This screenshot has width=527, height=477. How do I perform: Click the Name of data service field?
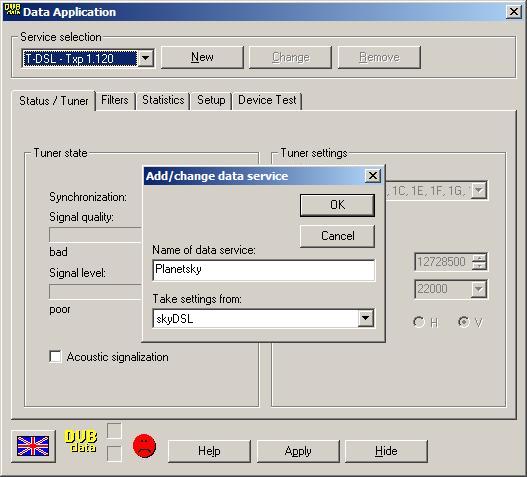264,270
